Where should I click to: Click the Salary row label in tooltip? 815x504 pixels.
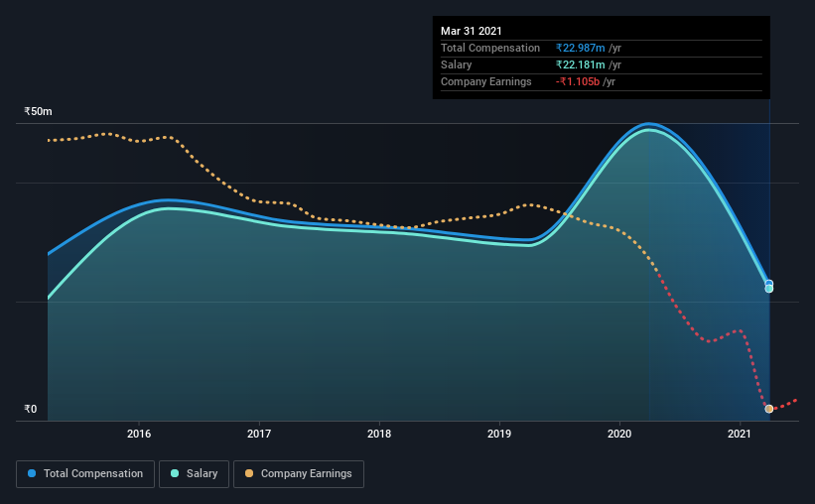pos(457,64)
